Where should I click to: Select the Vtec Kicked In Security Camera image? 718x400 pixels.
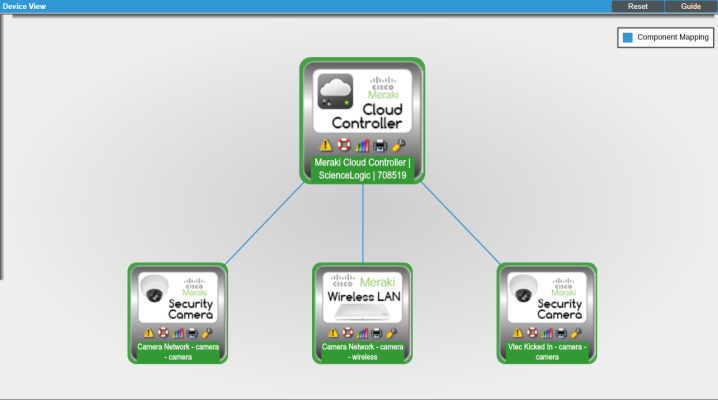547,297
